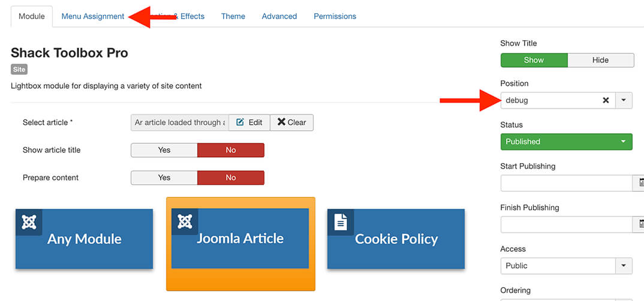Open the Published status dropdown

click(567, 142)
